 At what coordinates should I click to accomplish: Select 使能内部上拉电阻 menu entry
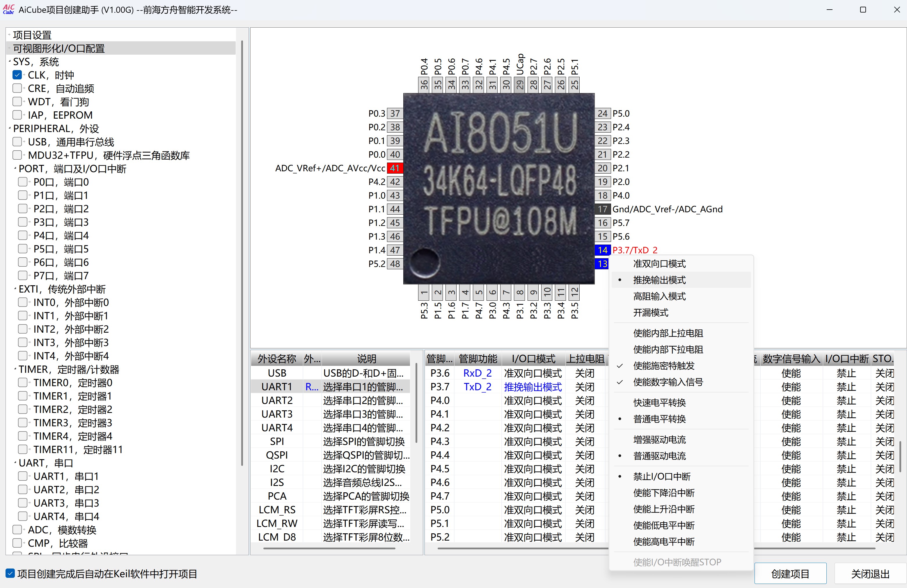681,333
